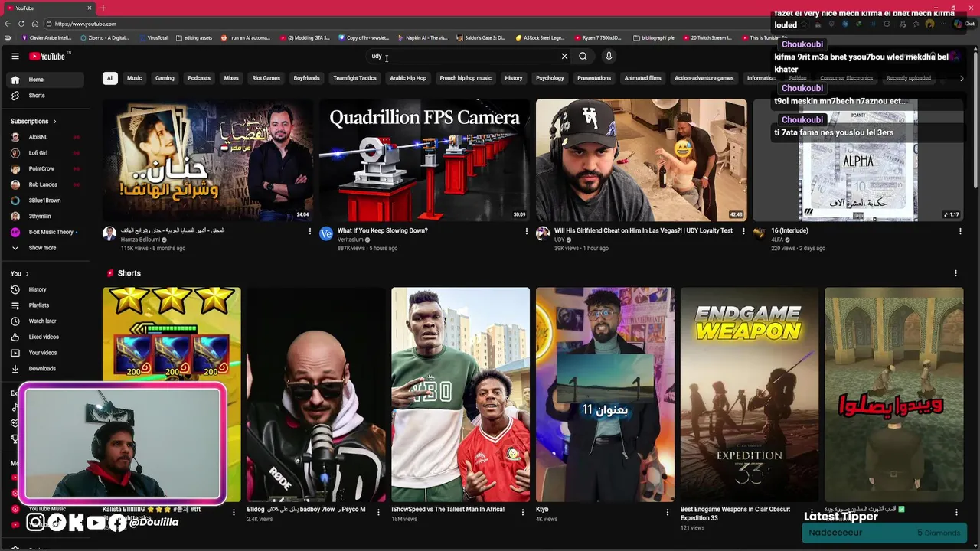Show more filter chips with right arrow

962,78
